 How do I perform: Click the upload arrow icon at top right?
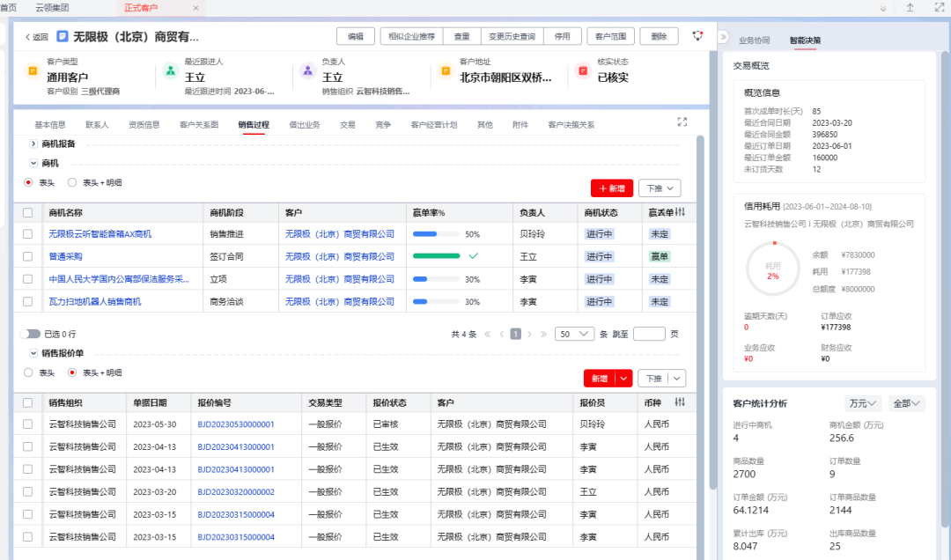910,7
